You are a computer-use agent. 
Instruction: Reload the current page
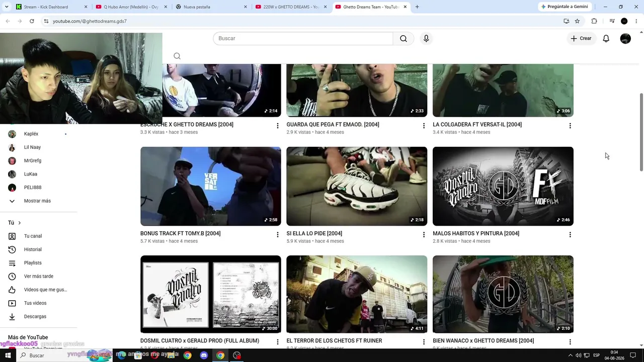point(32,21)
